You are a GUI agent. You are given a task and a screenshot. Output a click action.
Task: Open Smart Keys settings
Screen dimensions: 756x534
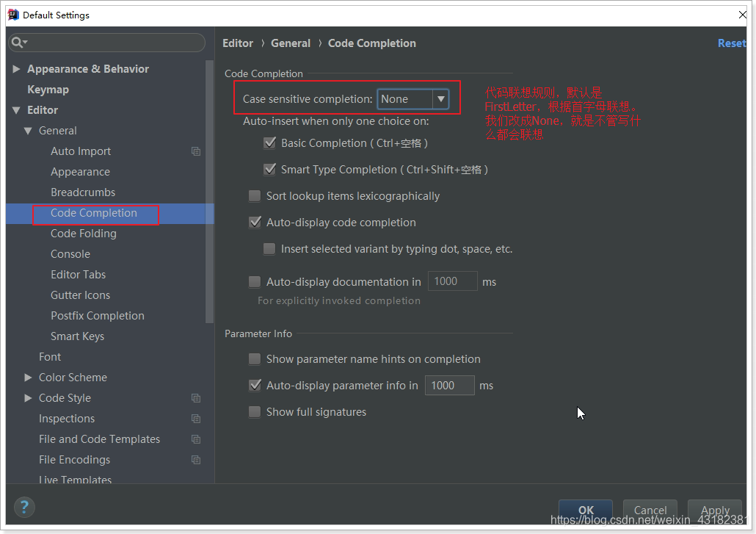(77, 336)
